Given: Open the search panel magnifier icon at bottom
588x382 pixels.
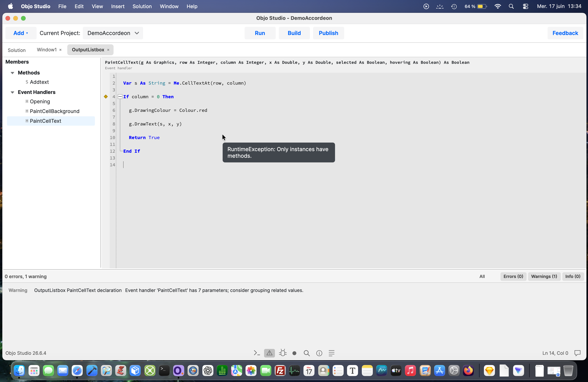Looking at the screenshot, I should tap(307, 353).
